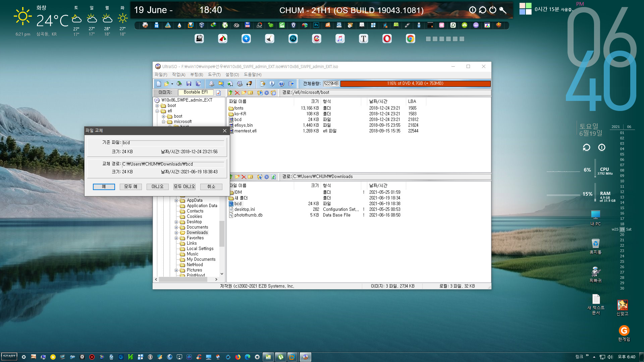This screenshot has height=362, width=644.
Task: Click the Mount to virtual drive icon
Action: coord(239,84)
